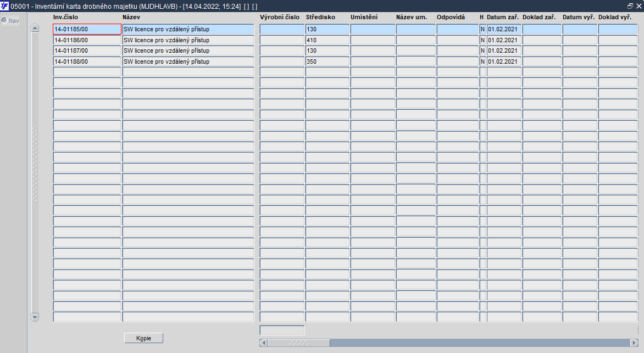The height and width of the screenshot is (353, 644).
Task: Click the application logo icon in title bar
Action: coord(4,6)
